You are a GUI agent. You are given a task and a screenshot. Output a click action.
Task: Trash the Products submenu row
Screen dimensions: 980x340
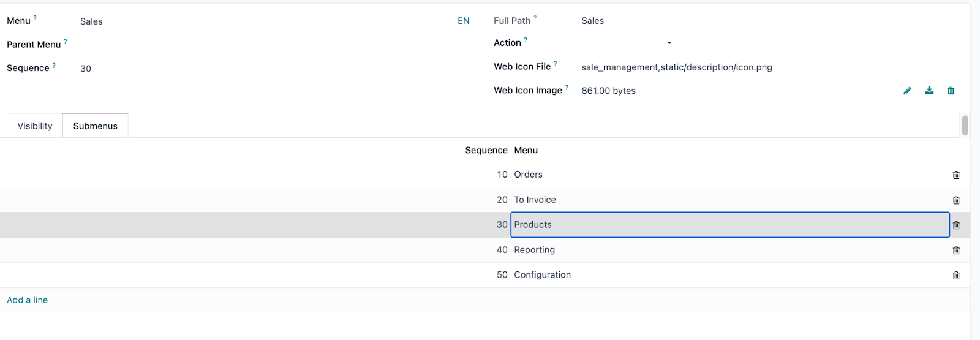point(956,225)
